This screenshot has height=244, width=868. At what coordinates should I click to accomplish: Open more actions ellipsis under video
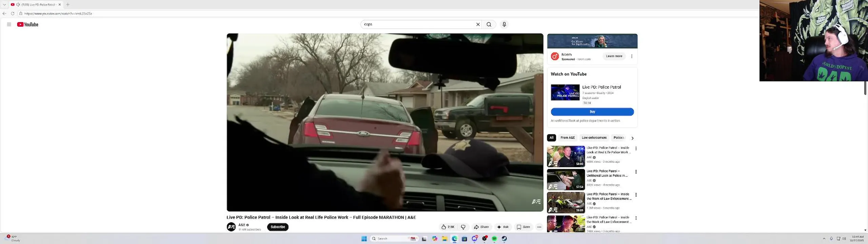point(539,227)
